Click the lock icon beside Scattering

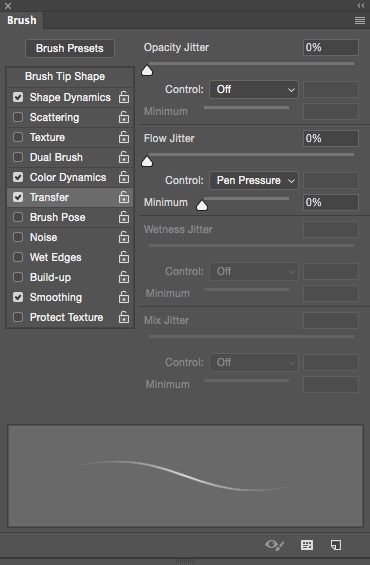[124, 117]
